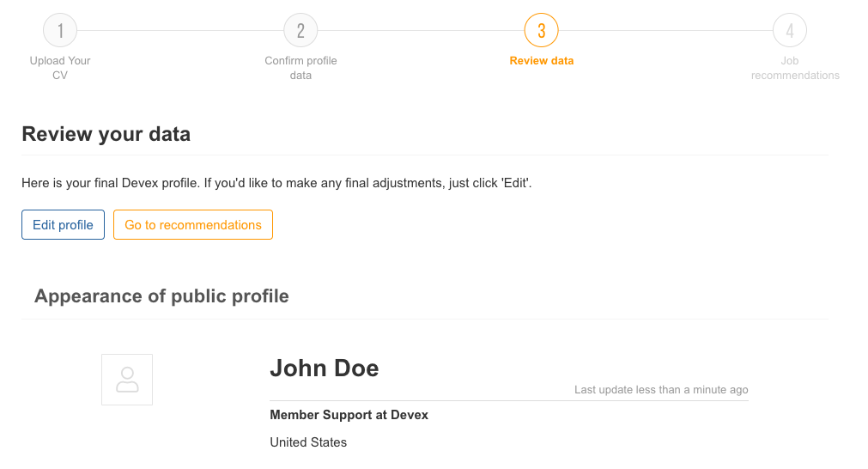Click the John Doe profile name

pos(325,368)
